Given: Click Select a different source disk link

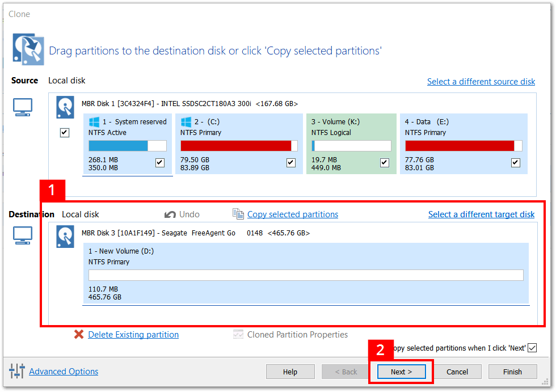Looking at the screenshot, I should (481, 82).
